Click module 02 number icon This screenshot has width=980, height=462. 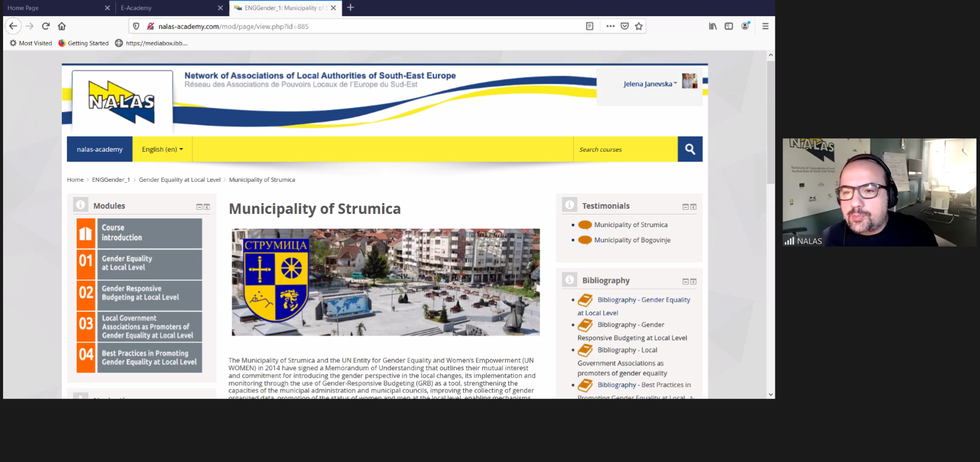coord(86,295)
